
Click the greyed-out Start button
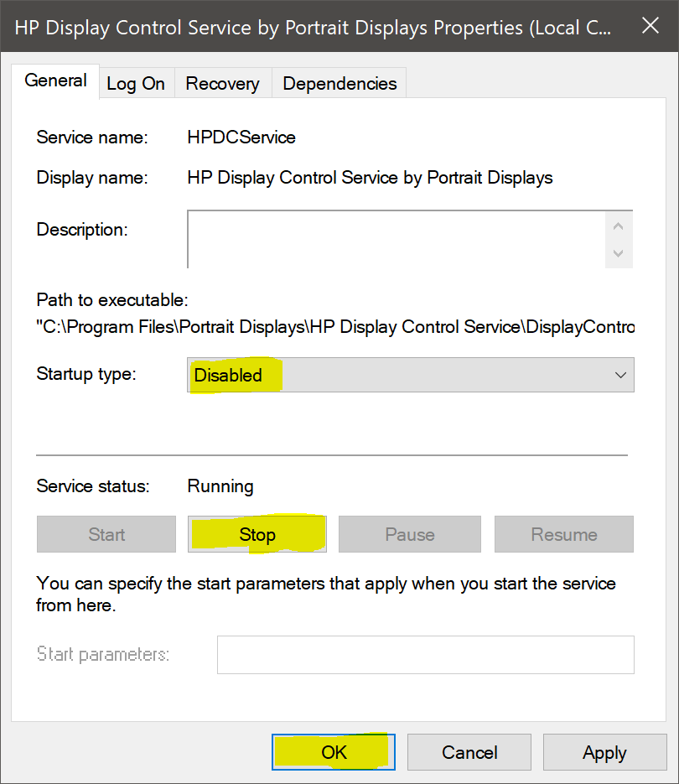(106, 534)
